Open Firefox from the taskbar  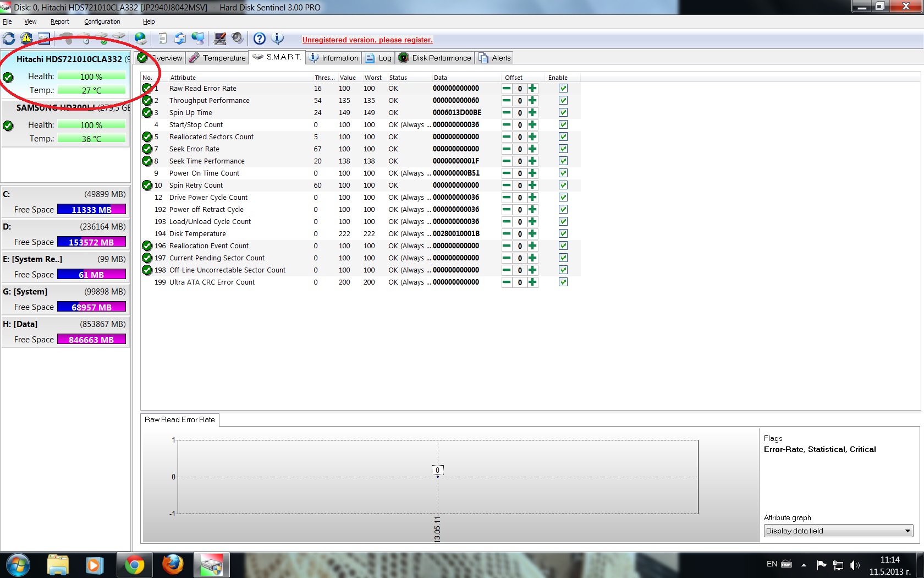(173, 565)
